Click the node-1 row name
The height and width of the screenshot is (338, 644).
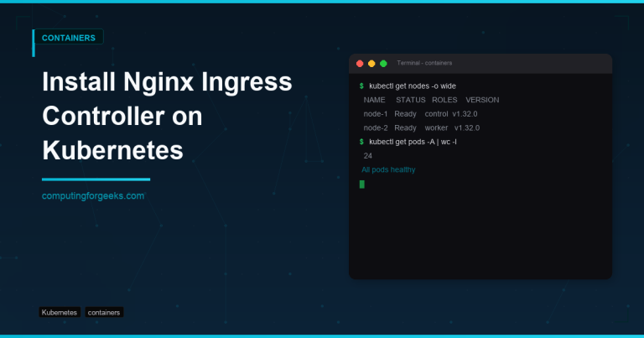click(x=376, y=114)
